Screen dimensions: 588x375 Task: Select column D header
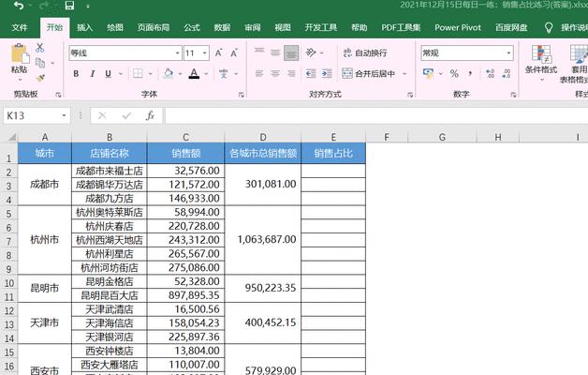[263, 137]
